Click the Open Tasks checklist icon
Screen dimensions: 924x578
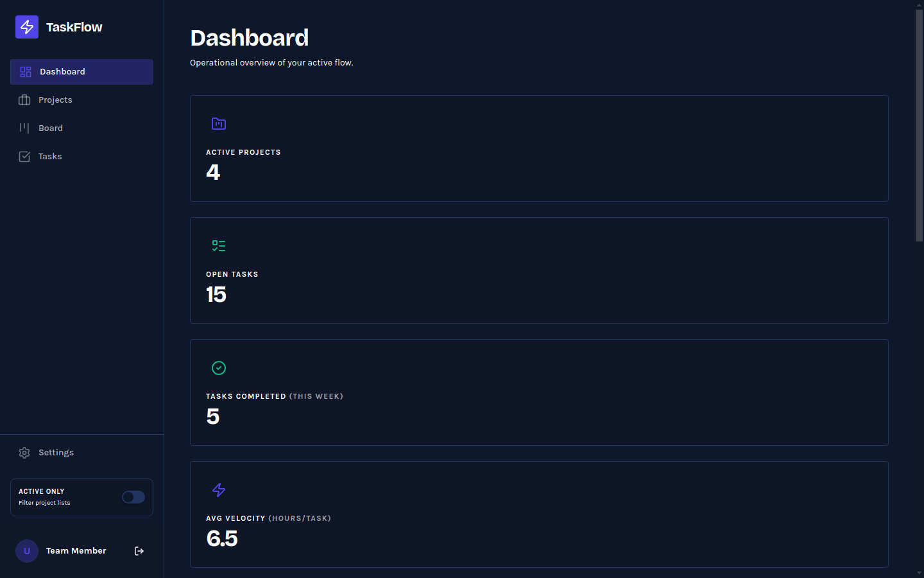219,245
